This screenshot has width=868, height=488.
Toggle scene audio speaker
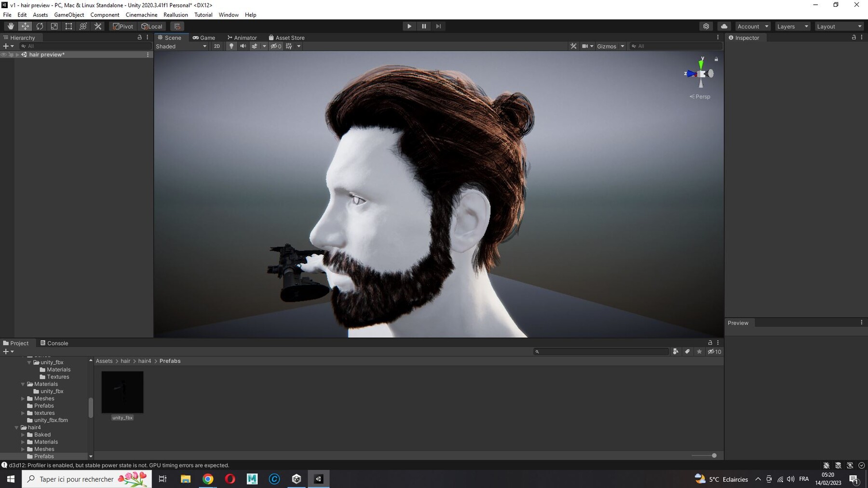[x=243, y=46]
